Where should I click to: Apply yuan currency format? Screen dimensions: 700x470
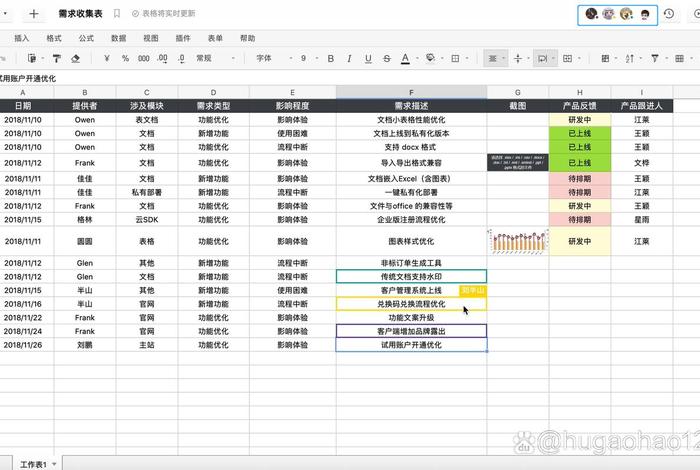tap(107, 58)
